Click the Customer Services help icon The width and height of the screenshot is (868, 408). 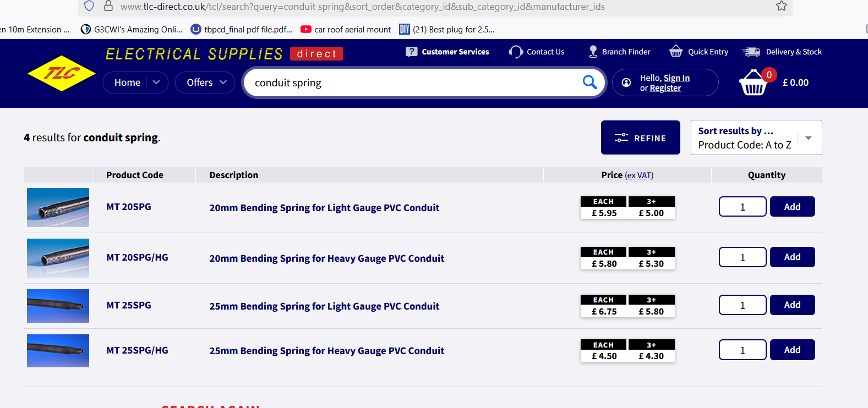[x=411, y=52]
